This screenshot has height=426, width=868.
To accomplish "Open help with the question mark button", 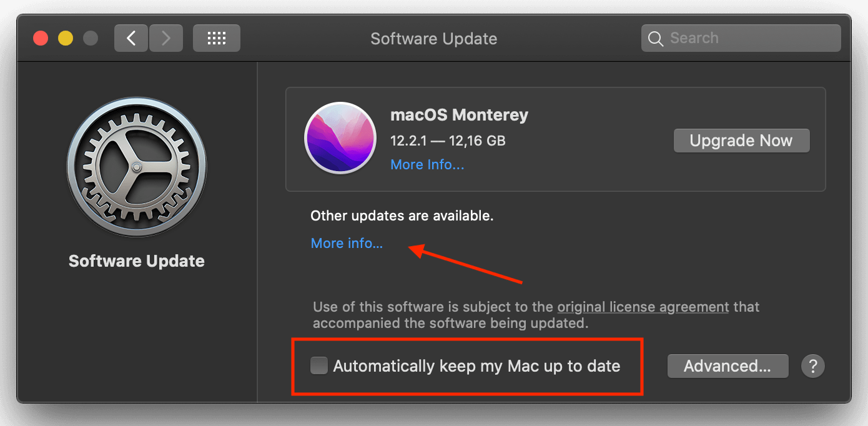I will click(813, 366).
